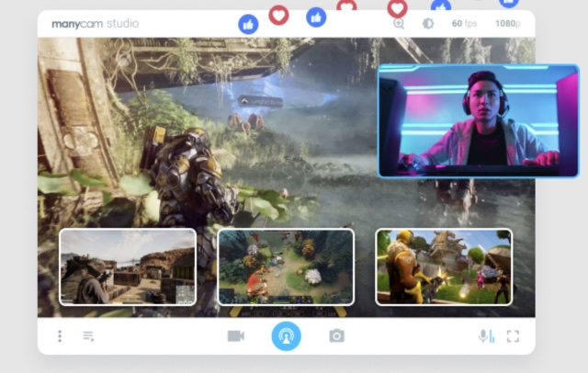The height and width of the screenshot is (373, 588).
Task: Click the zoom-in magnifier icon
Action: [399, 24]
